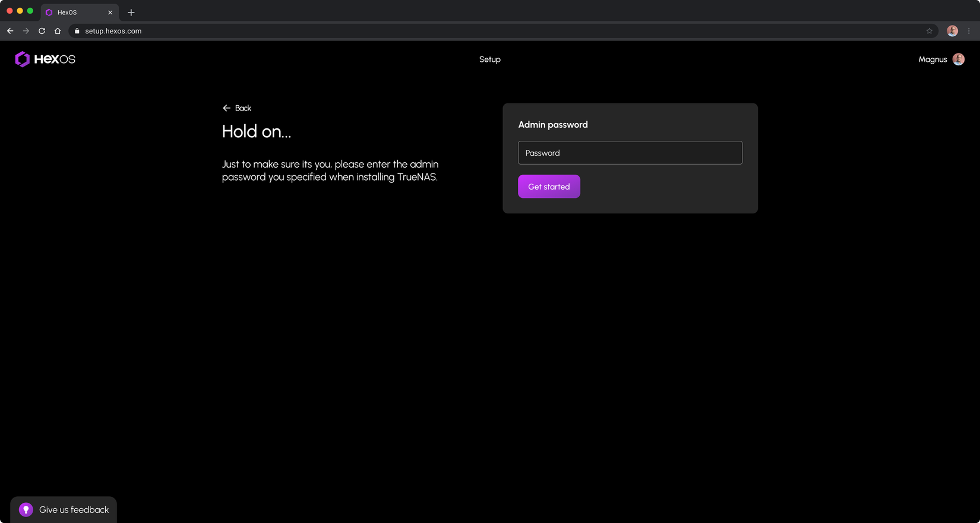Open Magnus user avatar in header
This screenshot has width=980, height=523.
coord(958,59)
